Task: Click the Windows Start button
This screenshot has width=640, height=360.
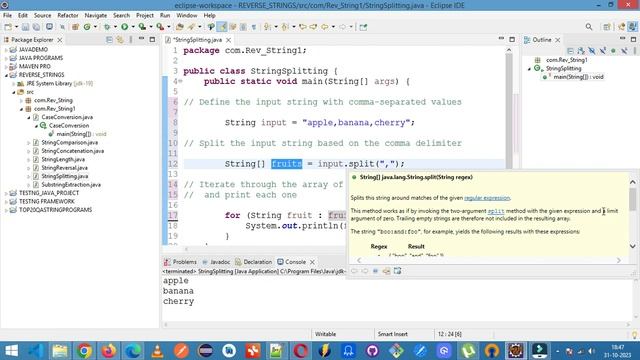Action: [11, 351]
